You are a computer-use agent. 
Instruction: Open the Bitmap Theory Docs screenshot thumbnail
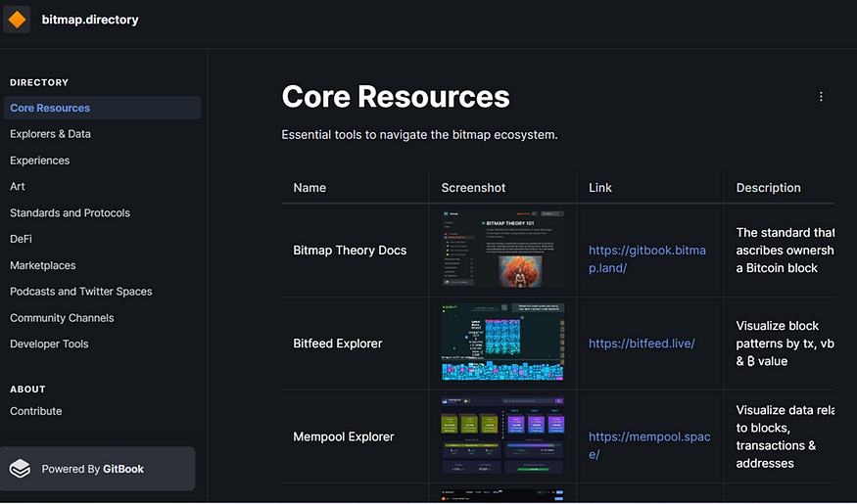pyautogui.click(x=502, y=249)
